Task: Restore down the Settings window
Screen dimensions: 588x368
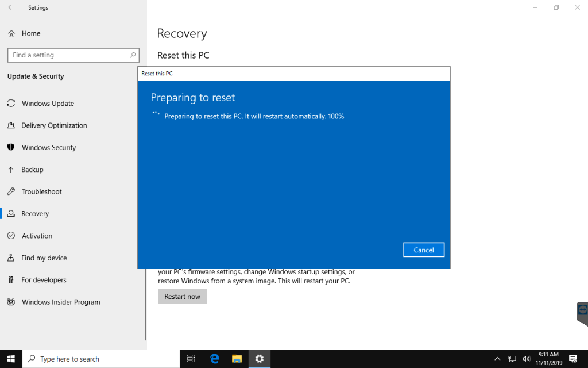Action: tap(556, 7)
